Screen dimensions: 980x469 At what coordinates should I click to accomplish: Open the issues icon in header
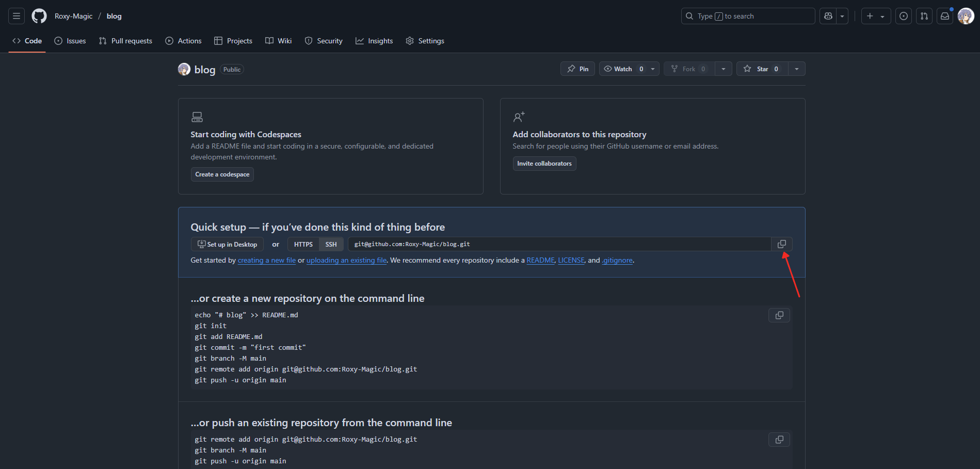(904, 16)
